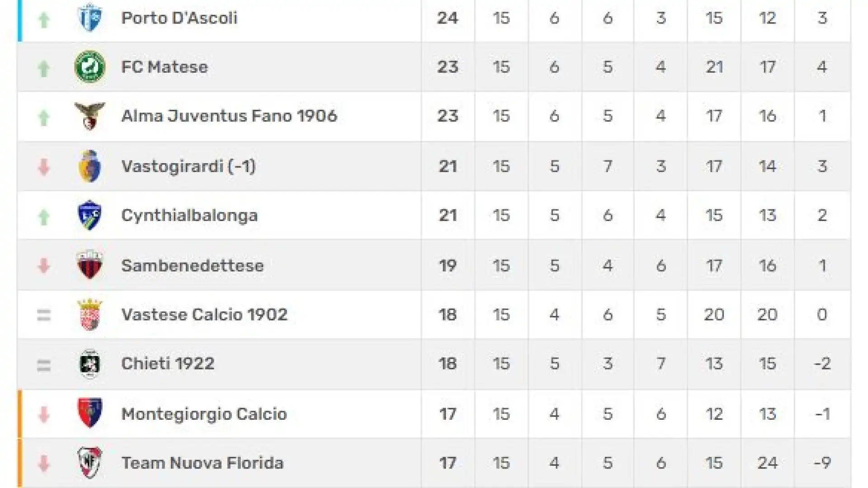This screenshot has width=868, height=488.
Task: Open the Alma Juventus Fano 1906 link
Action: (229, 116)
